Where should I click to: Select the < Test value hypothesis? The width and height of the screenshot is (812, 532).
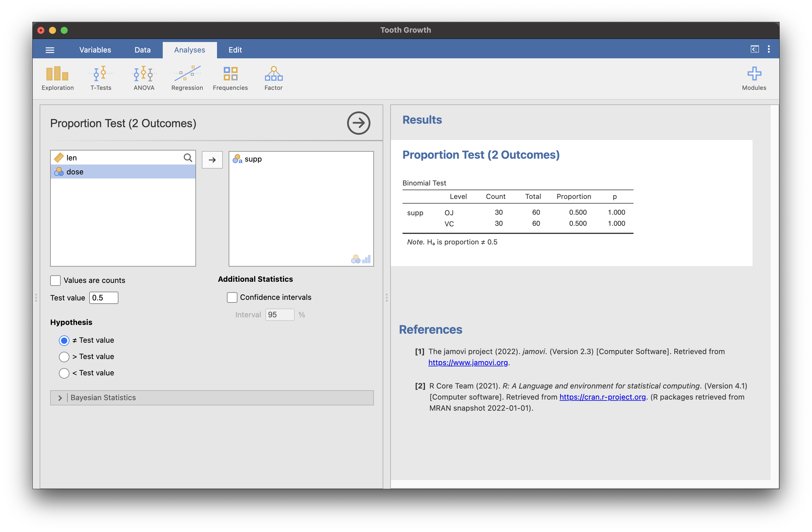(64, 373)
